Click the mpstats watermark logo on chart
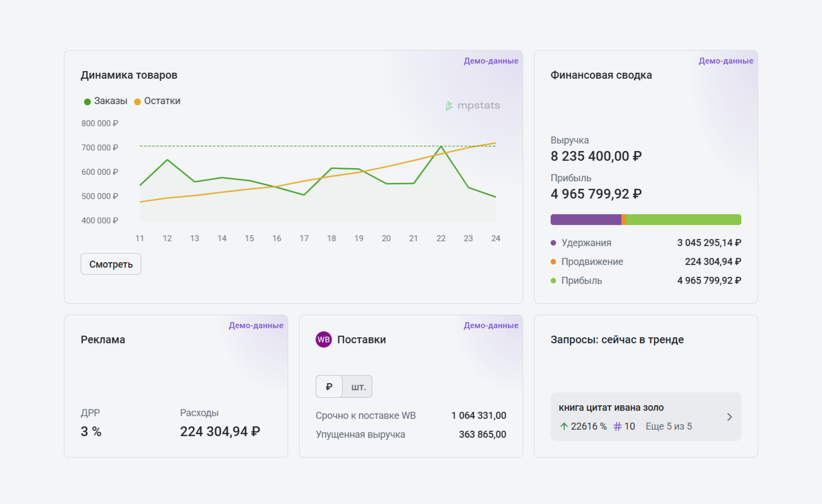Viewport: 822px width, 504px height. tap(473, 106)
